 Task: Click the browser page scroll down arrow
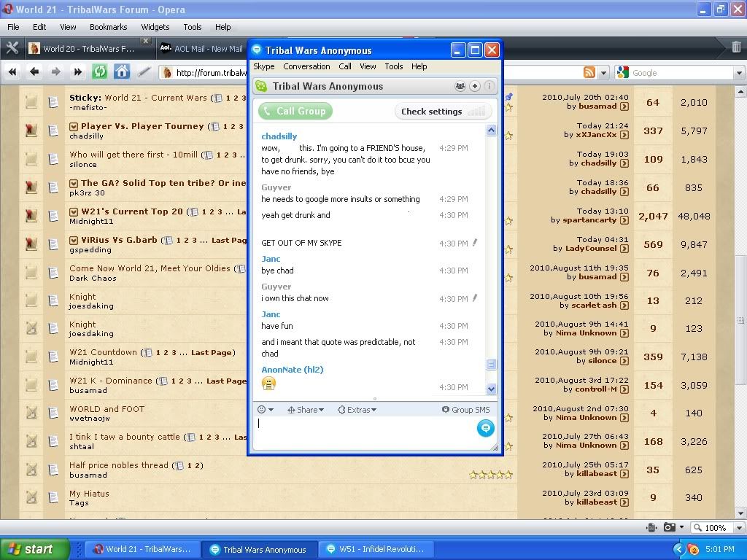740,513
